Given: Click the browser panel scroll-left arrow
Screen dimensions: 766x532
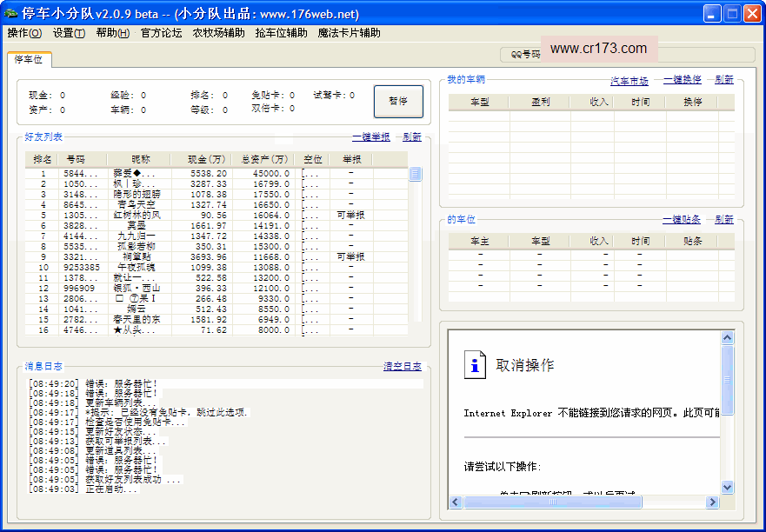Looking at the screenshot, I should [456, 502].
